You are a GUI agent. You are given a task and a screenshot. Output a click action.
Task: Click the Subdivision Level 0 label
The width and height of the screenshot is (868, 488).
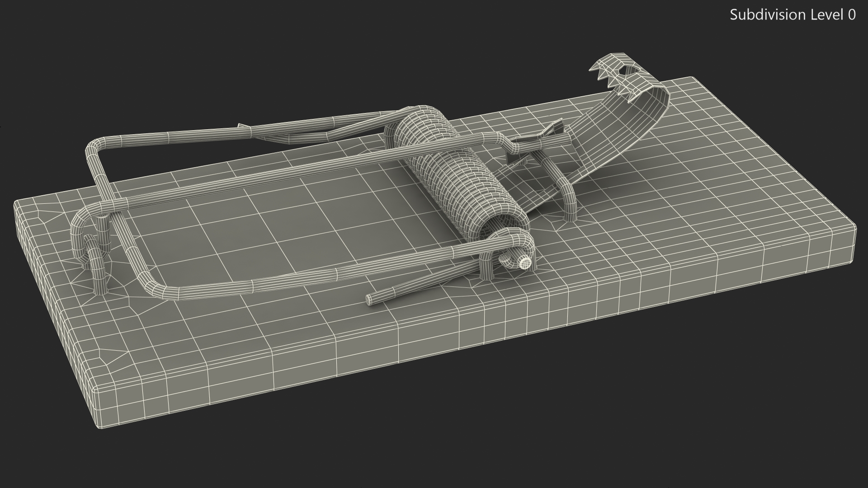[792, 15]
